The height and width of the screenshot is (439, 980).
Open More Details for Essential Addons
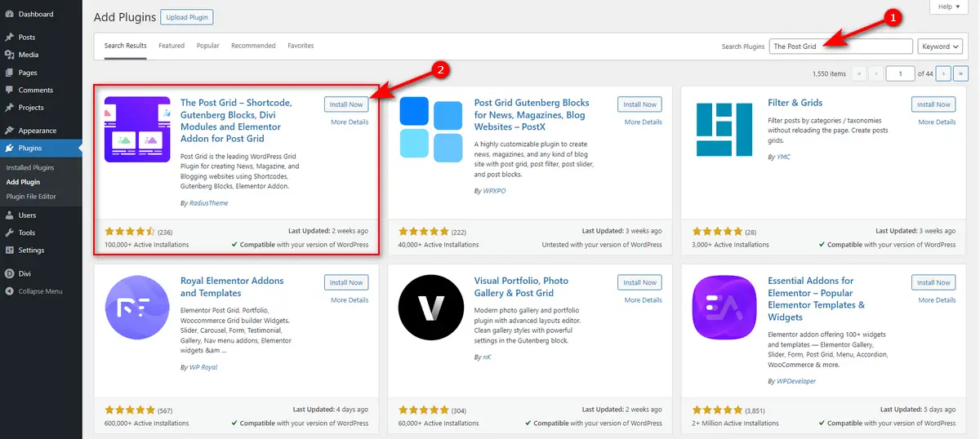tap(937, 300)
